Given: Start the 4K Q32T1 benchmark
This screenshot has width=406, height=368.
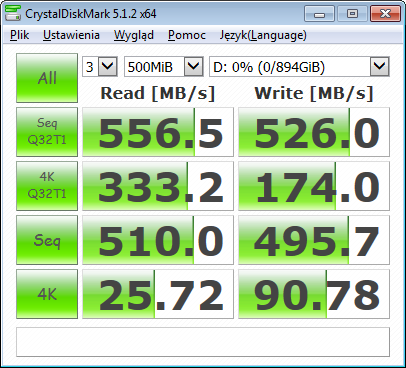Looking at the screenshot, I should pos(47,186).
